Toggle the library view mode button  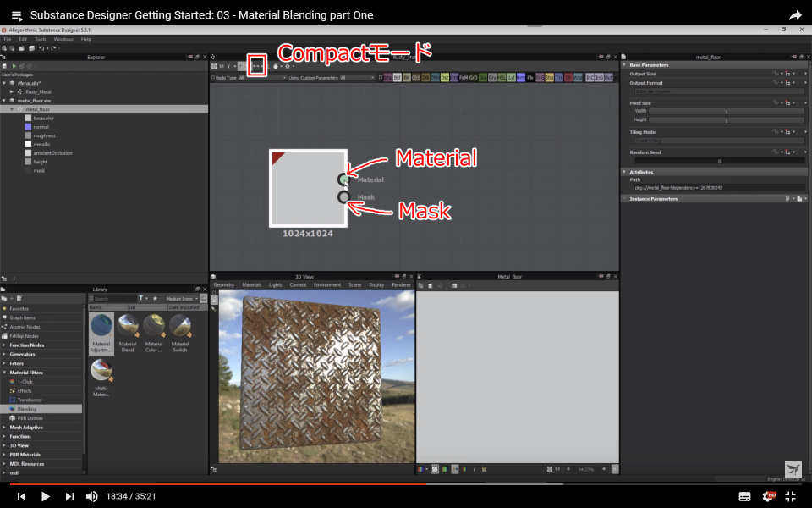(x=204, y=299)
